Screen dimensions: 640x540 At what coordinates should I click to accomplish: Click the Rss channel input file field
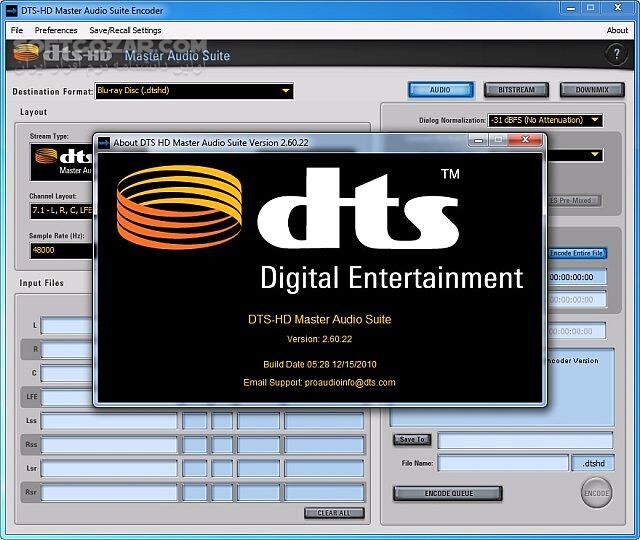tap(109, 444)
